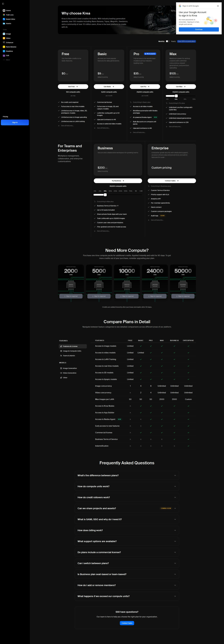The width and height of the screenshot is (224, 644).
Task: Open the Node Editor
Action: [10, 19]
